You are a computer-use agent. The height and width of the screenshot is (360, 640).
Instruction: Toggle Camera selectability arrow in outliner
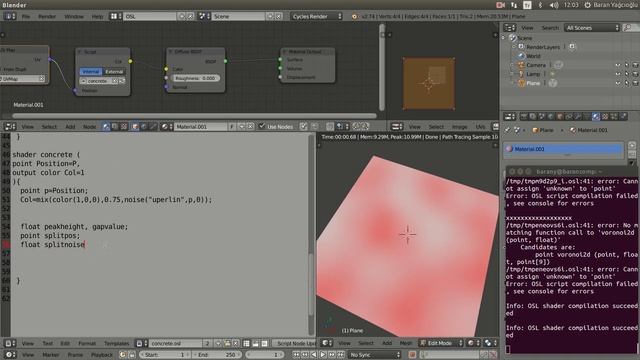coord(627,65)
